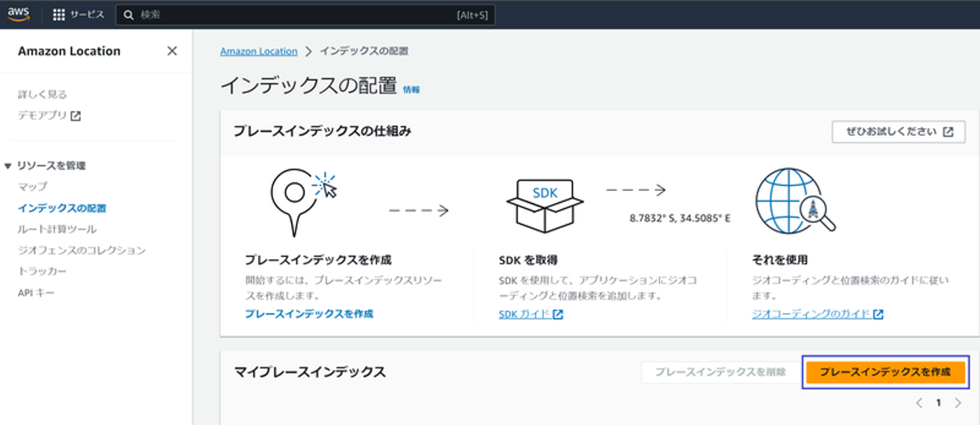Image resolution: width=980 pixels, height=425 pixels.
Task: Click the SDK を取得 heading
Action: pos(529,260)
